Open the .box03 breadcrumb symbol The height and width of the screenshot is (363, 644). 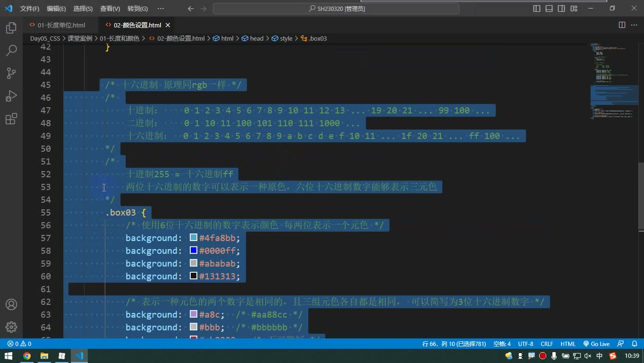point(314,38)
